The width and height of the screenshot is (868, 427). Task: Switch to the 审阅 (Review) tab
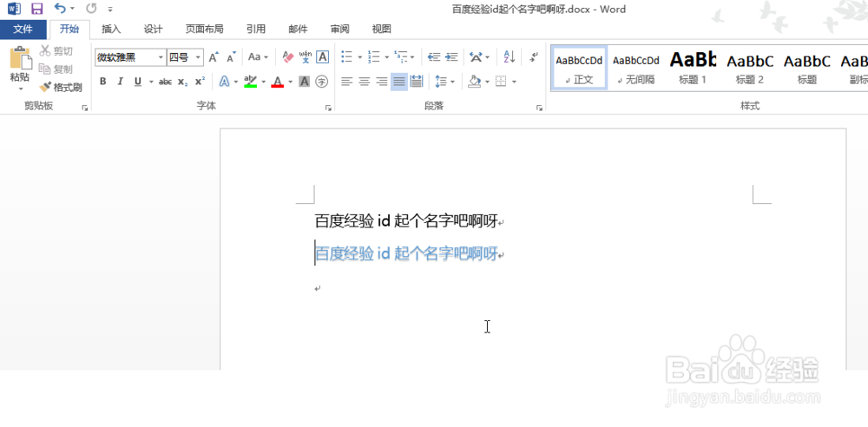pos(340,30)
